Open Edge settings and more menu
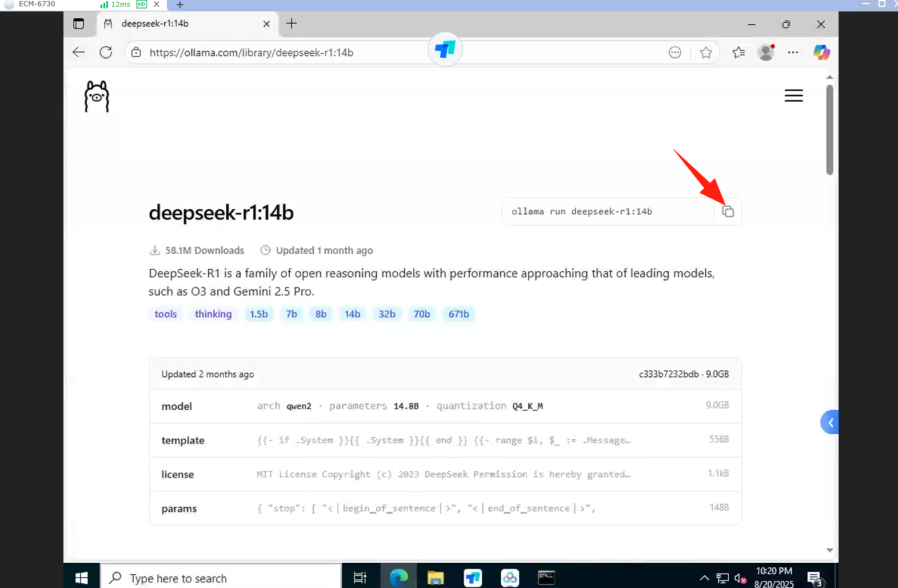This screenshot has width=898, height=588. [793, 53]
